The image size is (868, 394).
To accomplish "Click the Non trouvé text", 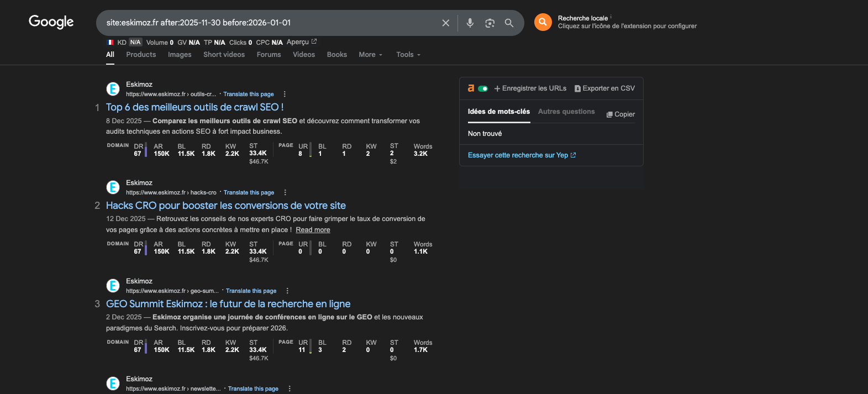I will tap(485, 134).
